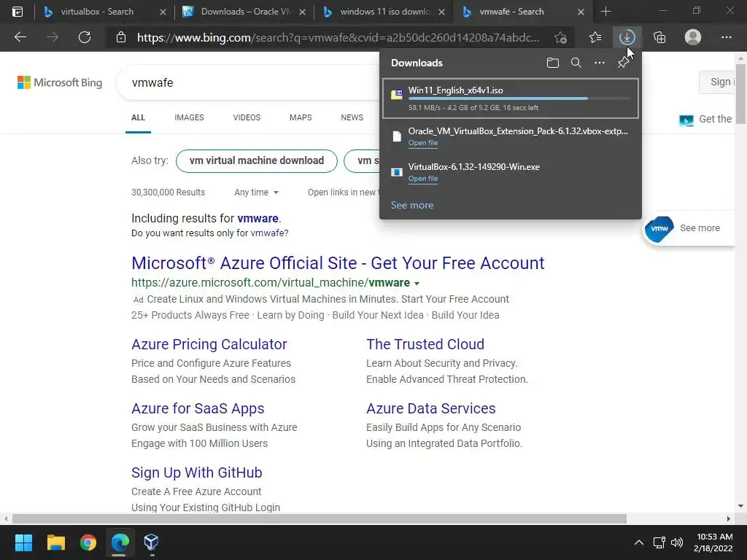Open the volume tray icon
The width and height of the screenshot is (747, 560).
tap(676, 542)
